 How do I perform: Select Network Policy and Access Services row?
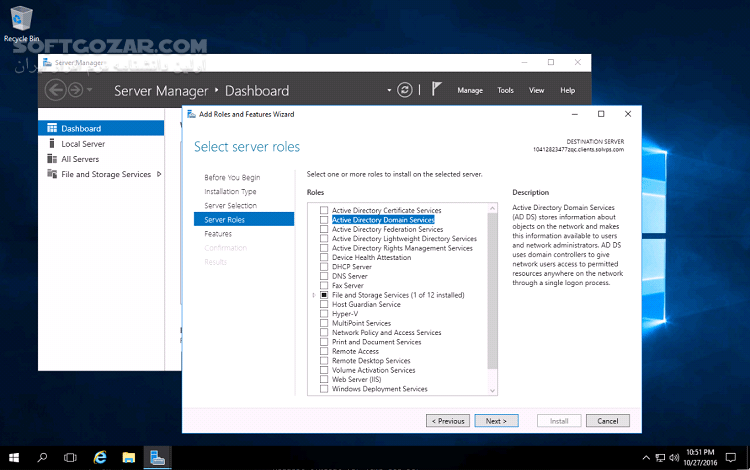pyautogui.click(x=386, y=332)
